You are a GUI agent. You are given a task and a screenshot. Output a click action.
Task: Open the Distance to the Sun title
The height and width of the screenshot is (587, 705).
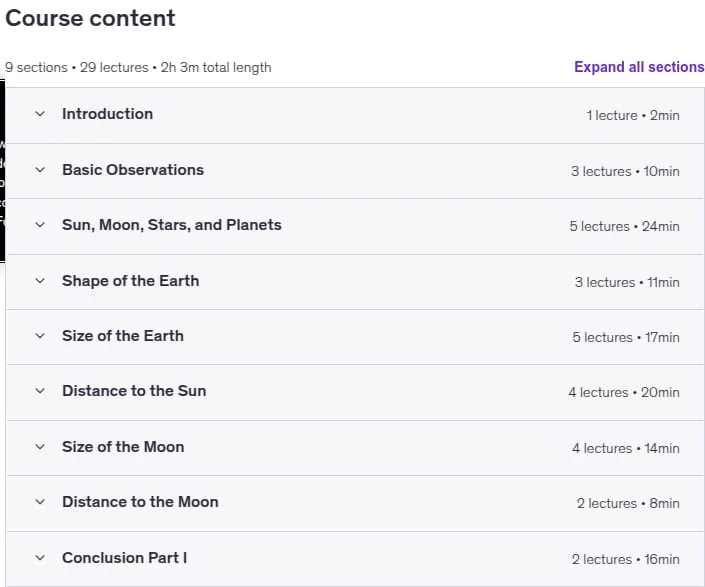point(134,391)
